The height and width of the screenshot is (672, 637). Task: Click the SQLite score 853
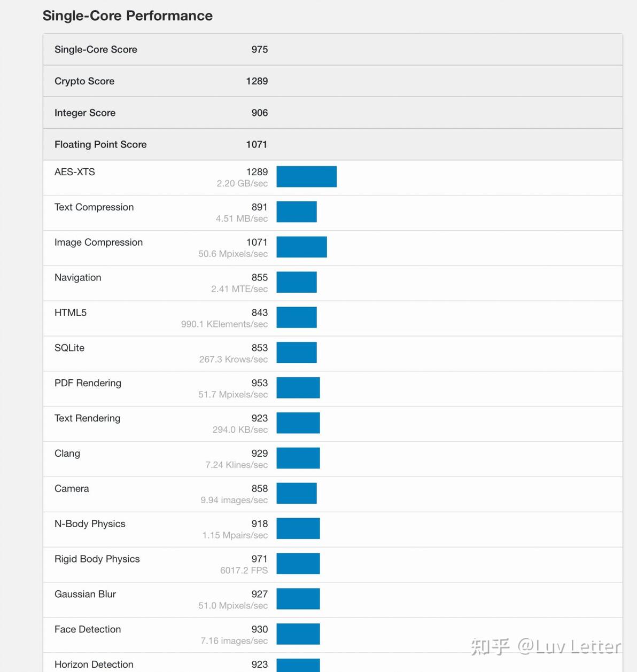coord(260,348)
